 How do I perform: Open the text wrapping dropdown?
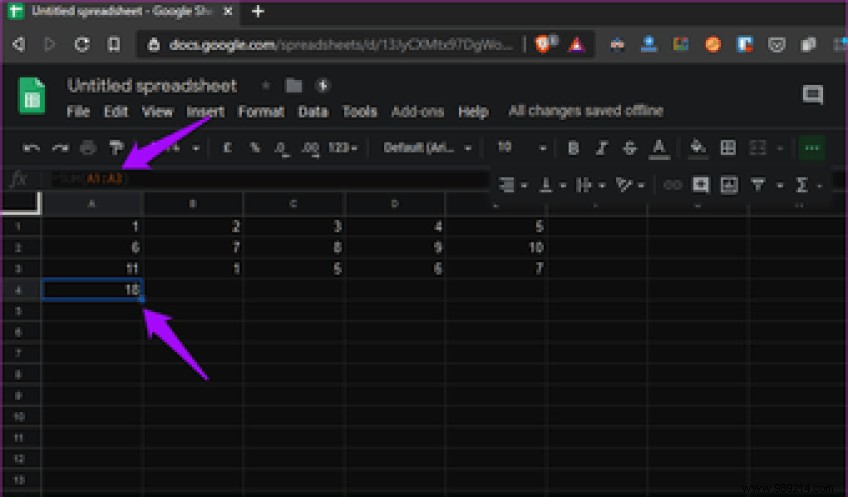point(589,185)
